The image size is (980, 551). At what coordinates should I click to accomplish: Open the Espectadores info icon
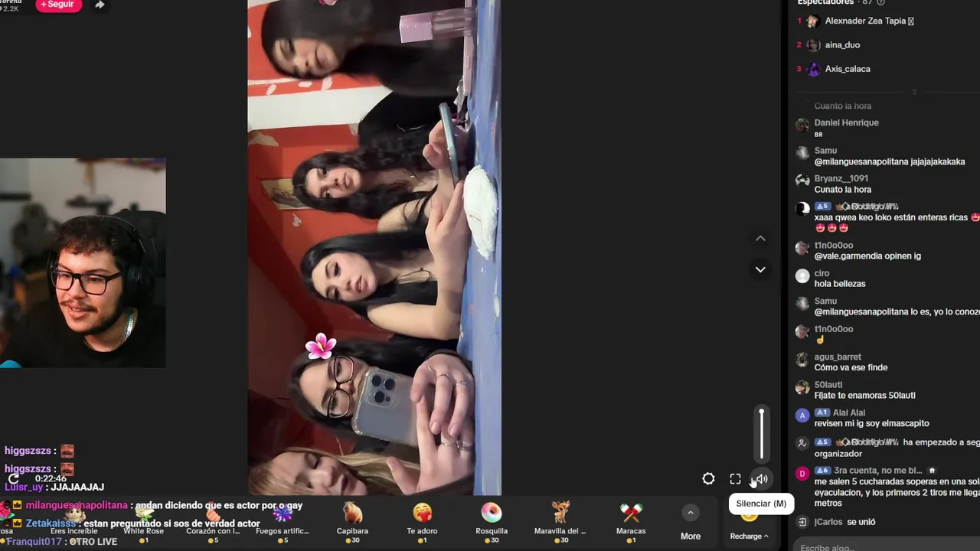pyautogui.click(x=881, y=2)
